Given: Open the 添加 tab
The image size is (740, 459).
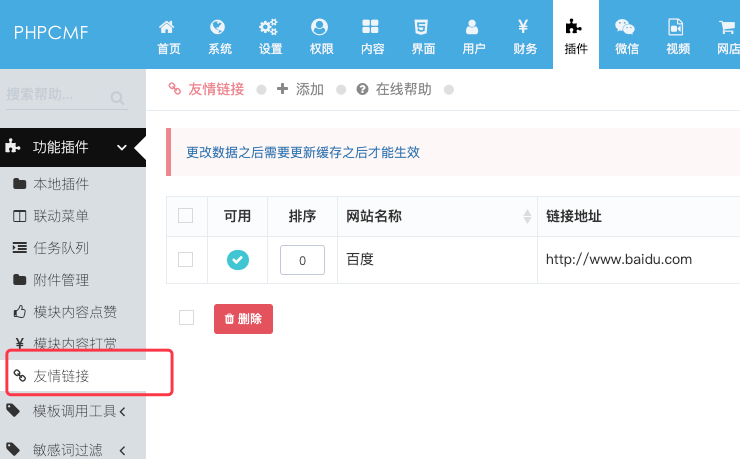Looking at the screenshot, I should coord(300,89).
